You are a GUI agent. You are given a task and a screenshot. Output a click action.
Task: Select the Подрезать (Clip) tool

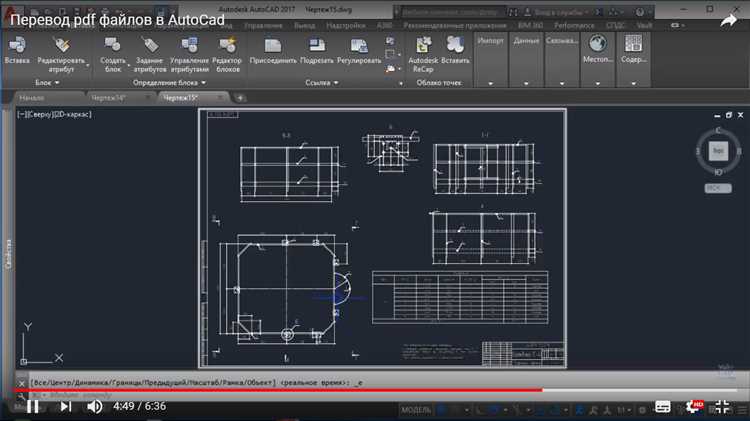tap(317, 50)
